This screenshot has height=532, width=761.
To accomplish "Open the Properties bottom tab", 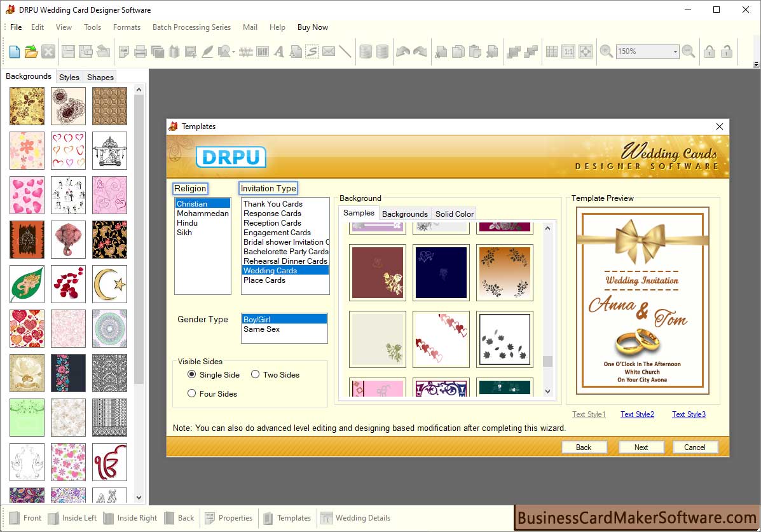I will tap(229, 518).
